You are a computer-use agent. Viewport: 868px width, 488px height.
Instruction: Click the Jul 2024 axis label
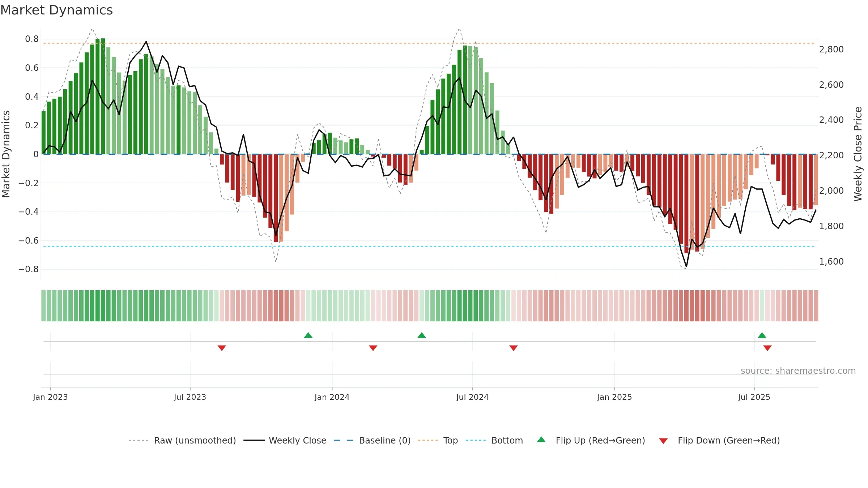[x=472, y=397]
